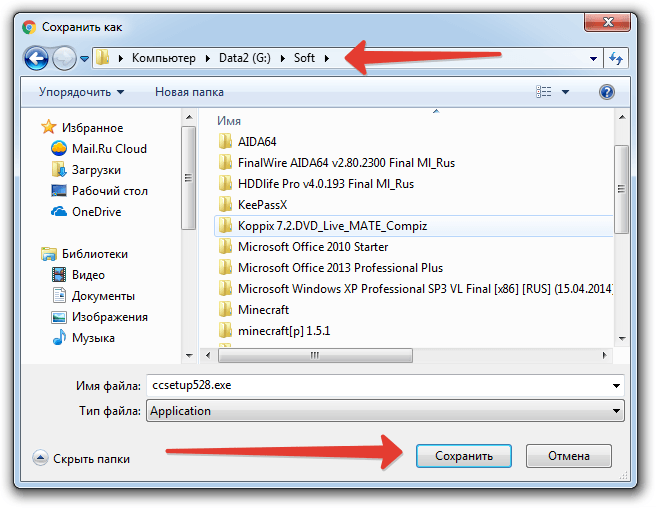Click the file list vertical scrollbar thumb
Image resolution: width=670 pixels, height=508 pixels.
coord(621,189)
